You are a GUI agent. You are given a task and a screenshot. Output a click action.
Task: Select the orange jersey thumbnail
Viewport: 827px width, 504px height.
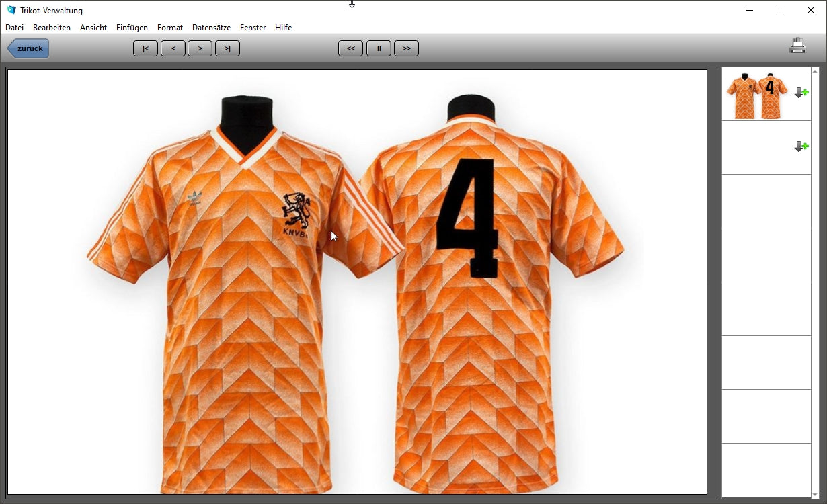(756, 95)
